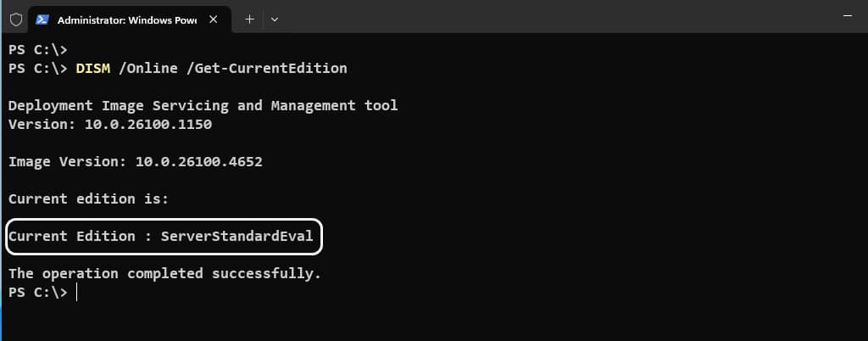The image size is (868, 341).
Task: Click "The operation completed successfully." message
Action: 165,273
